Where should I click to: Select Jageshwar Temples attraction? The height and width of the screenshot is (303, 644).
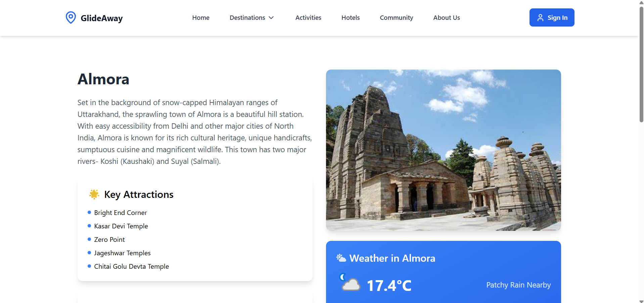[122, 253]
